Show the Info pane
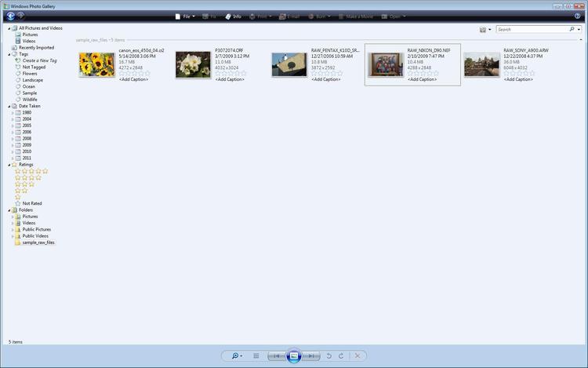This screenshot has width=588, height=368. pos(234,16)
